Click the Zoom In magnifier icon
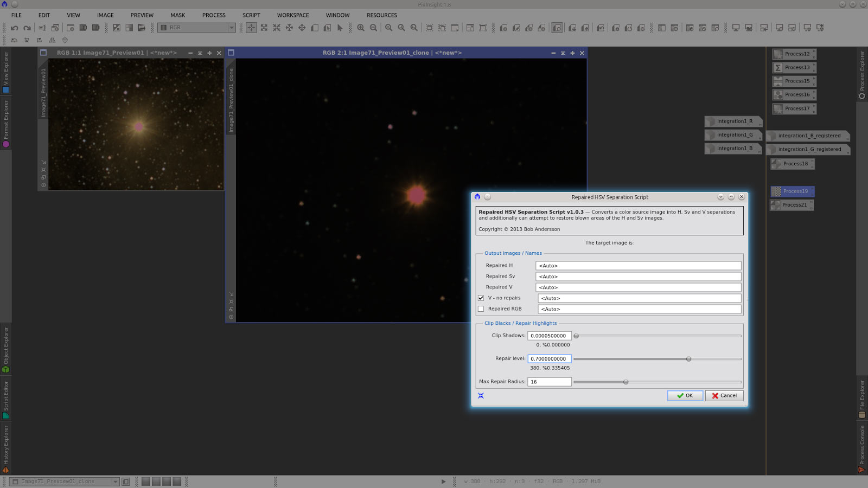 [x=361, y=28]
